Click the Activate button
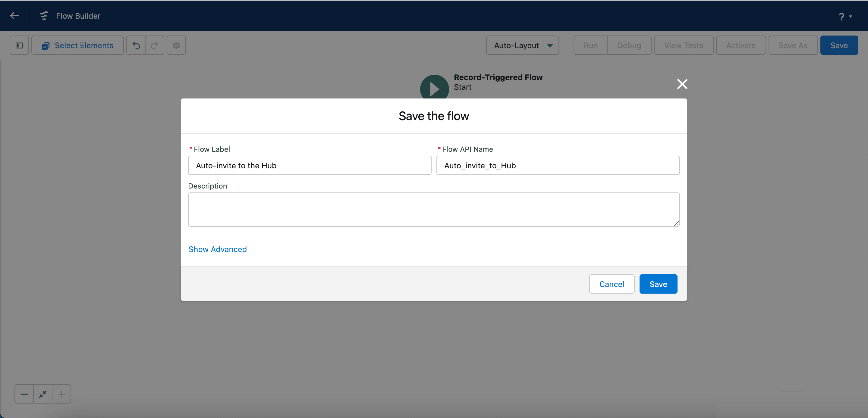 click(741, 45)
